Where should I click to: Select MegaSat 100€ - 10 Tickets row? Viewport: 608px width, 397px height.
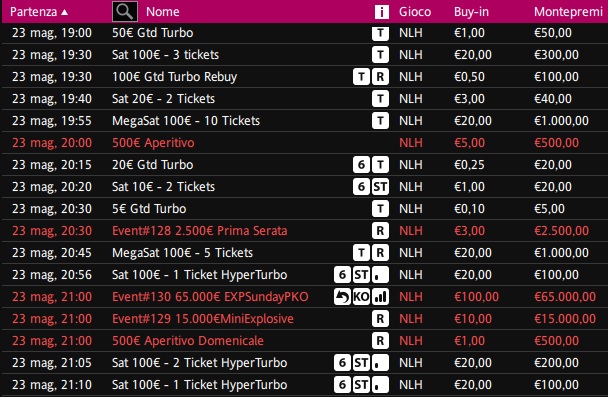click(304, 121)
